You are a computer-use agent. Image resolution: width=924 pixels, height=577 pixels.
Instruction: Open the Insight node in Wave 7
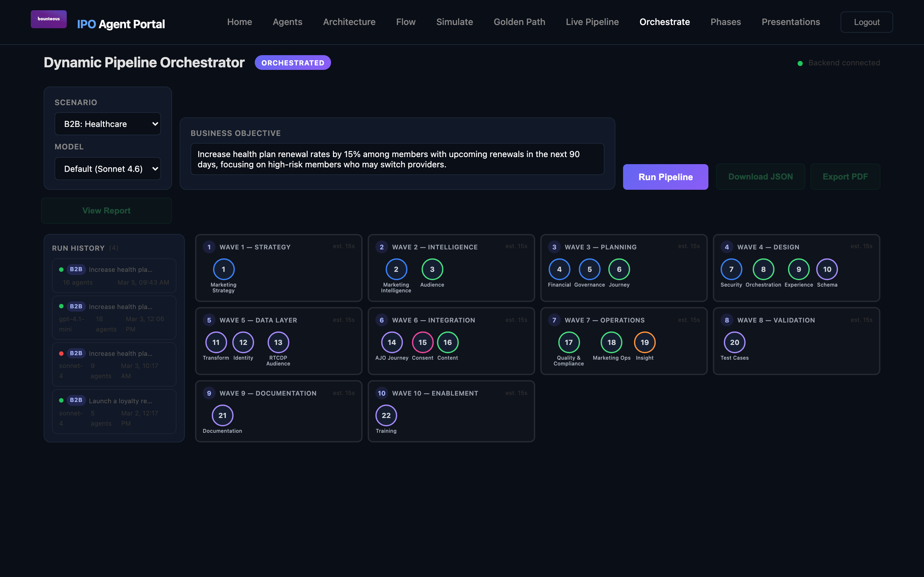[645, 343]
